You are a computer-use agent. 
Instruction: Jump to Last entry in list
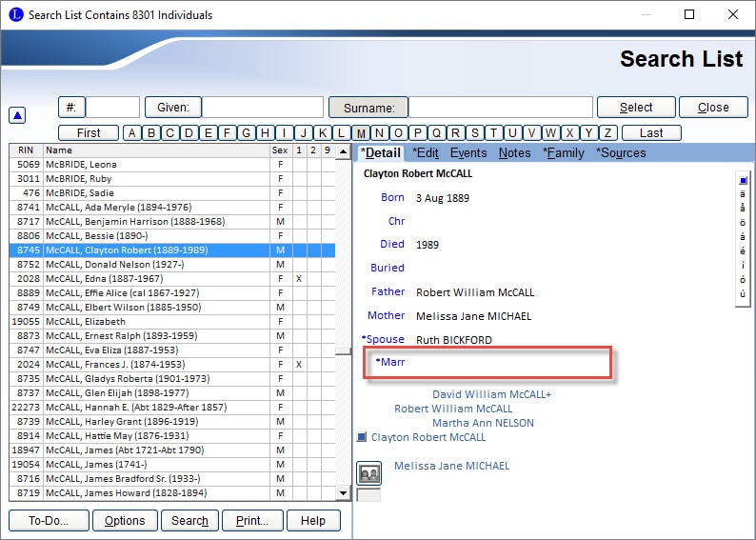651,133
